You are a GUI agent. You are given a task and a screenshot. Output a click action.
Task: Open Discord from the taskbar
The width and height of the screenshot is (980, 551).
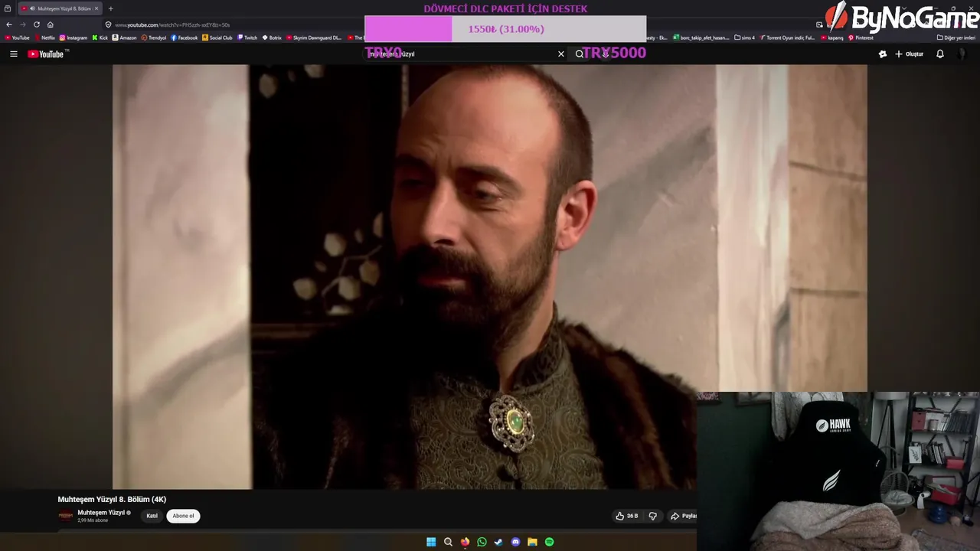coord(515,542)
